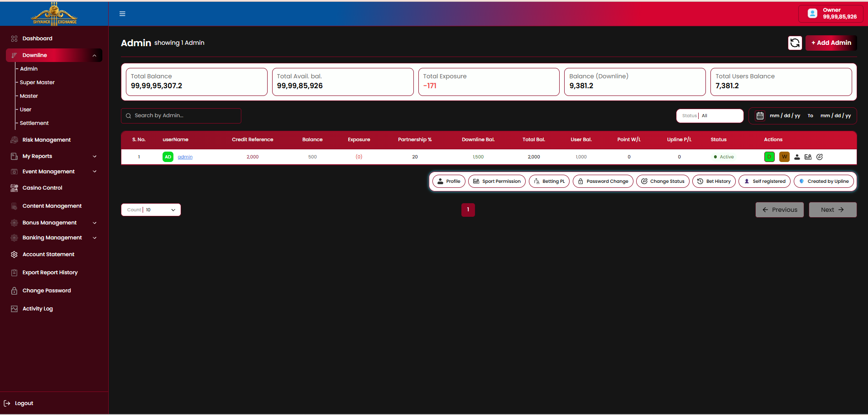Click change status icon in admin row
868x415 pixels.
[x=820, y=157]
